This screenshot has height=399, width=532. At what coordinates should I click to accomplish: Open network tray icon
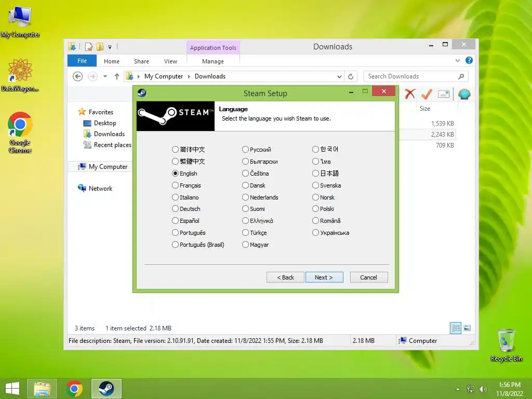(471, 389)
